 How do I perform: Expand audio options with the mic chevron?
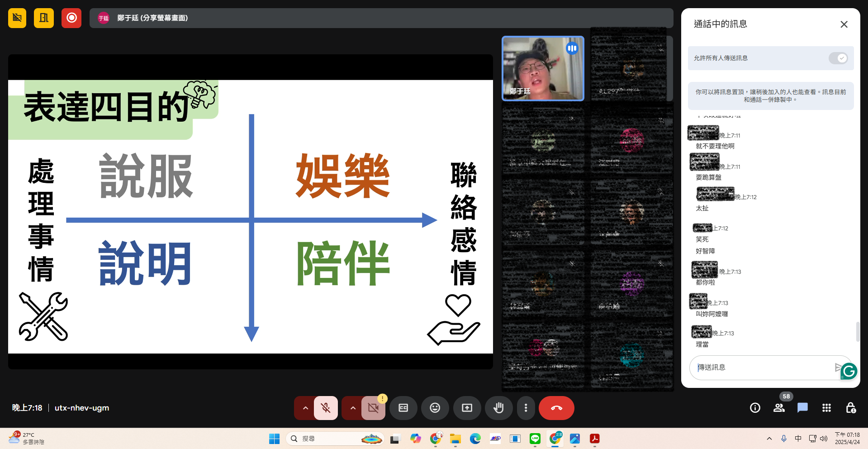pyautogui.click(x=305, y=408)
